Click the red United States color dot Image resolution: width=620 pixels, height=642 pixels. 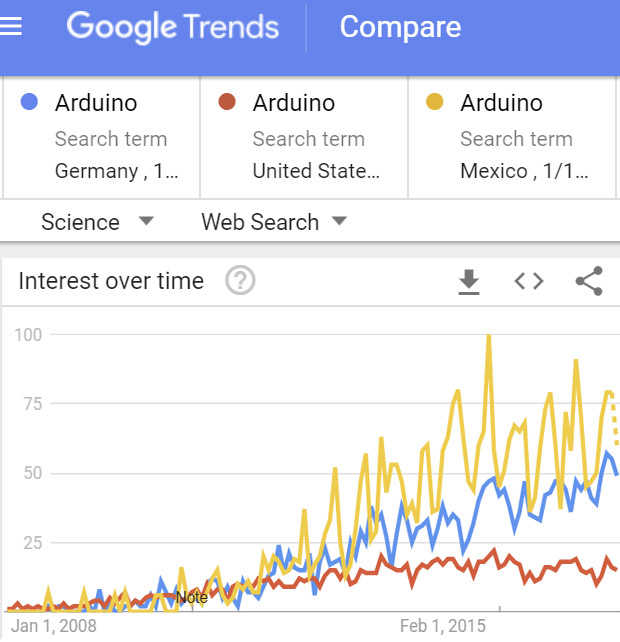coord(227,102)
